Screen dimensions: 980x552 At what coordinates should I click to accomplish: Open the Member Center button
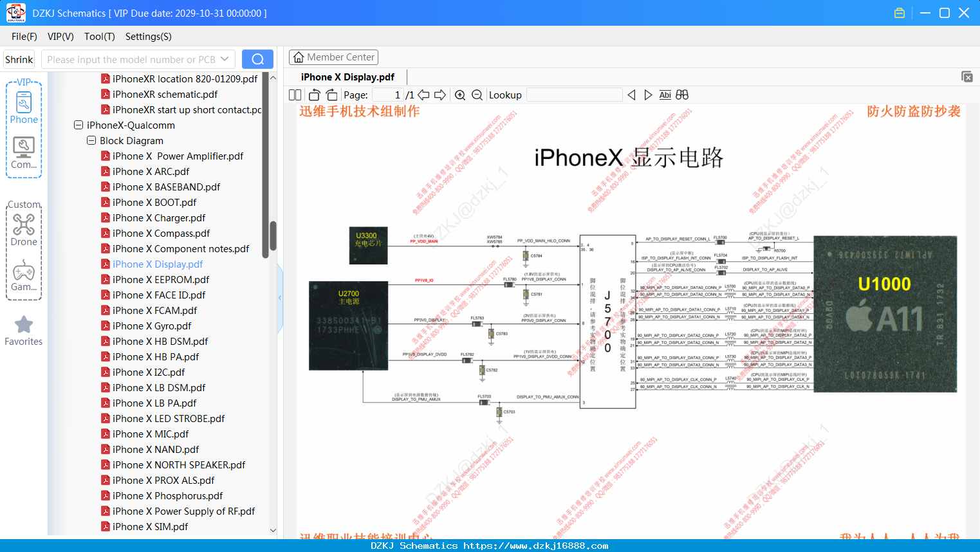[x=333, y=57]
